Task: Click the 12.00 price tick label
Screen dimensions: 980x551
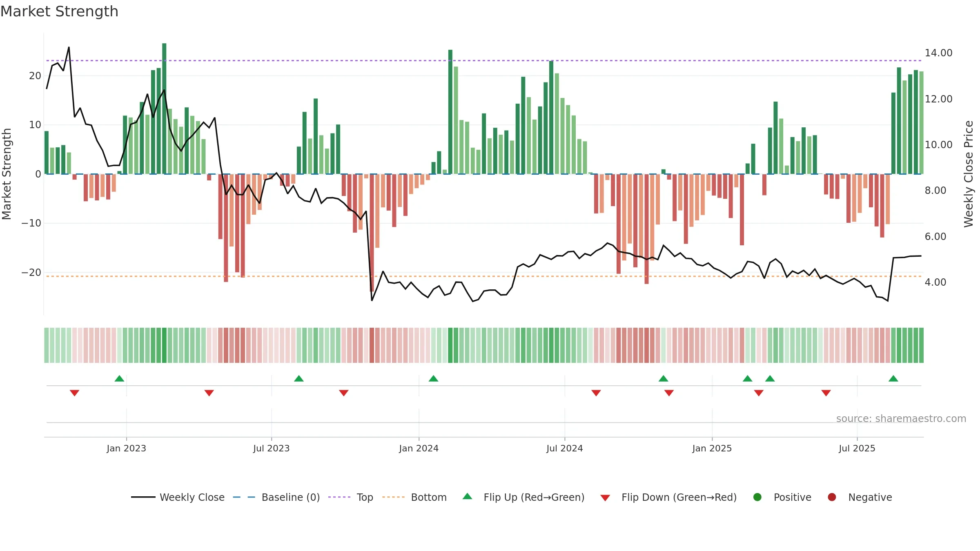Action: [x=938, y=99]
